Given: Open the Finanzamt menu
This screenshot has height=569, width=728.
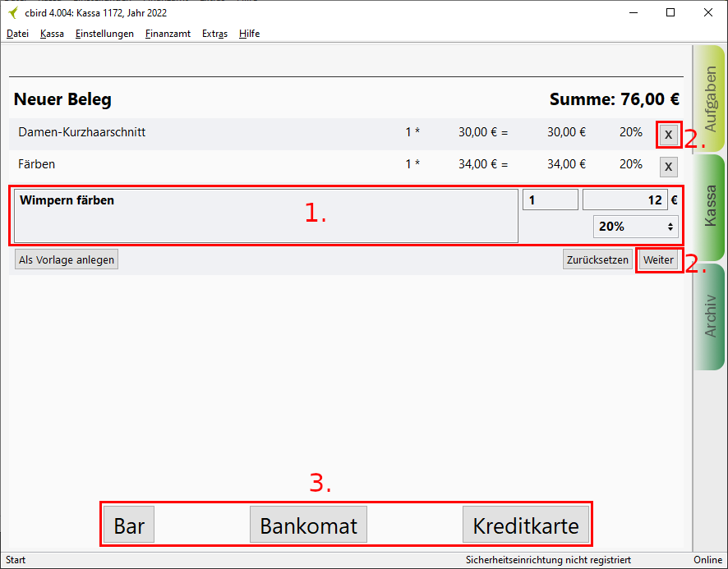Looking at the screenshot, I should click(x=168, y=34).
